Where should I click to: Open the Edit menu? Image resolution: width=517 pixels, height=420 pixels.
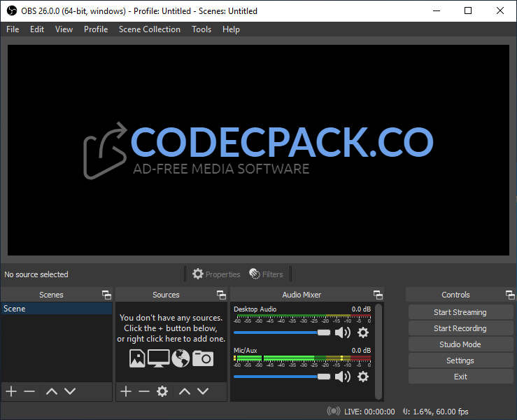37,29
